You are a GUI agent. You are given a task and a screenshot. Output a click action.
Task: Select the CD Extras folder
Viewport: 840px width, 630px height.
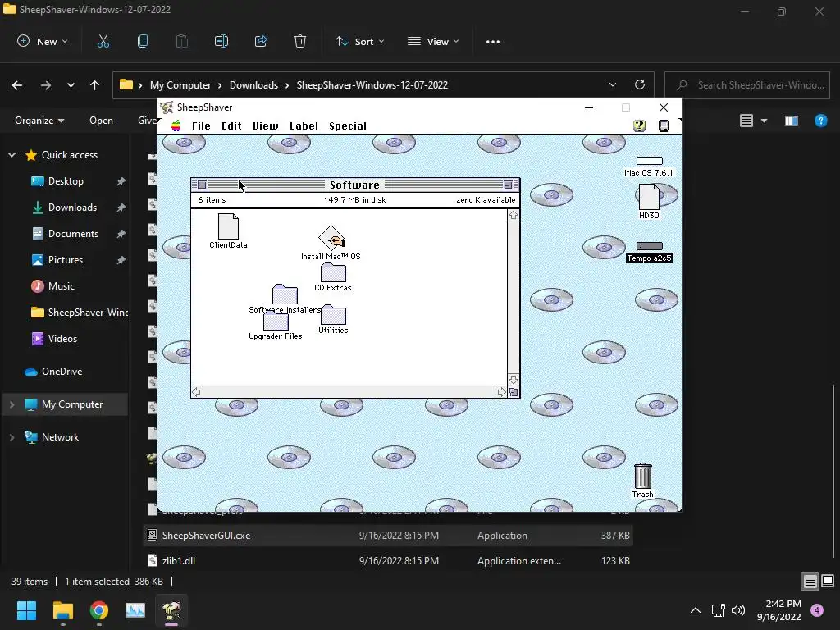coord(333,272)
